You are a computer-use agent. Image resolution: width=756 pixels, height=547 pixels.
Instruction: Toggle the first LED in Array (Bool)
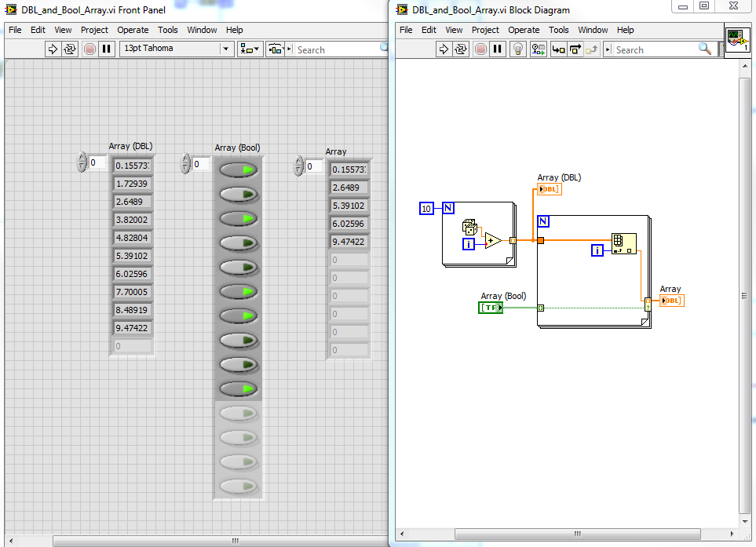(238, 170)
